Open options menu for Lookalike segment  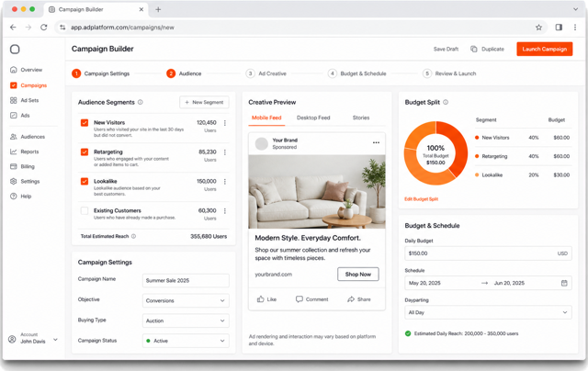pyautogui.click(x=225, y=182)
